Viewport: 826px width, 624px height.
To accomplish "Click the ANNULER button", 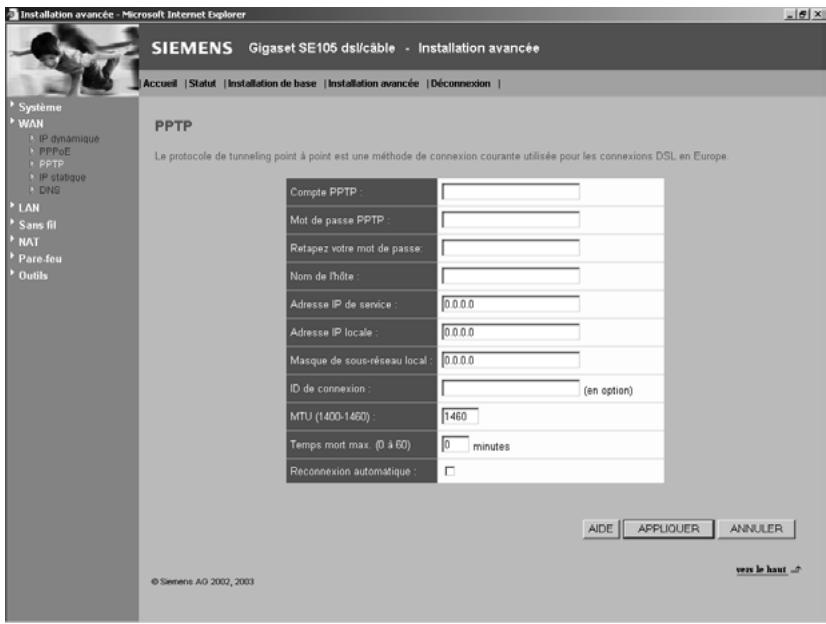I will tap(756, 529).
